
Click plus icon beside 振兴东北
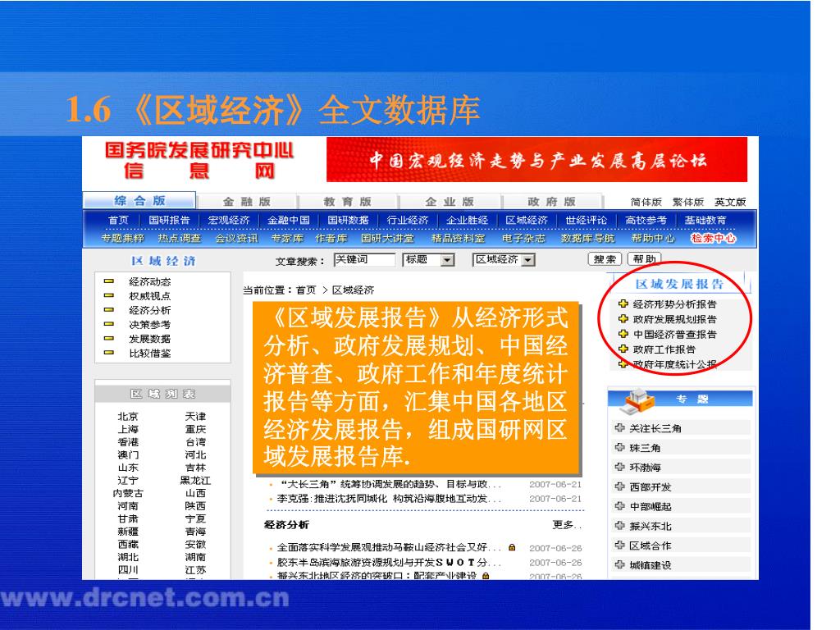620,526
